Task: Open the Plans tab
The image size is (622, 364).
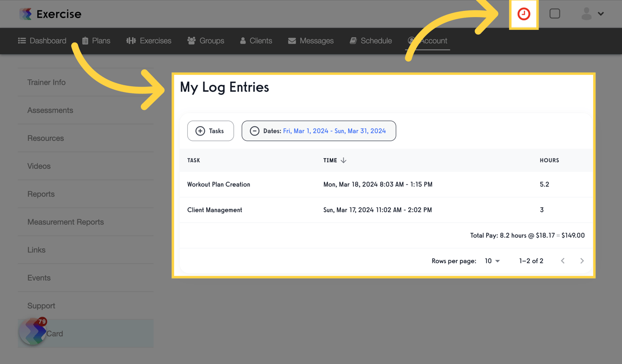Action: (96, 41)
